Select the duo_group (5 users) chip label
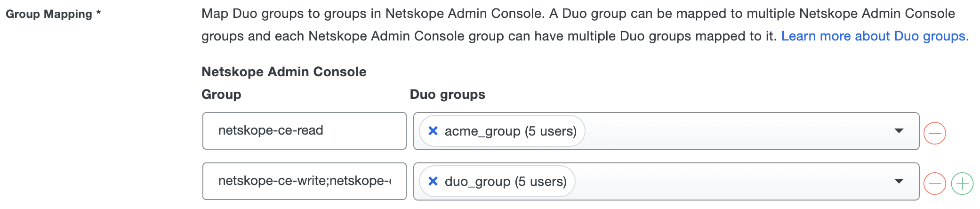This screenshot has width=980, height=209. click(x=505, y=181)
